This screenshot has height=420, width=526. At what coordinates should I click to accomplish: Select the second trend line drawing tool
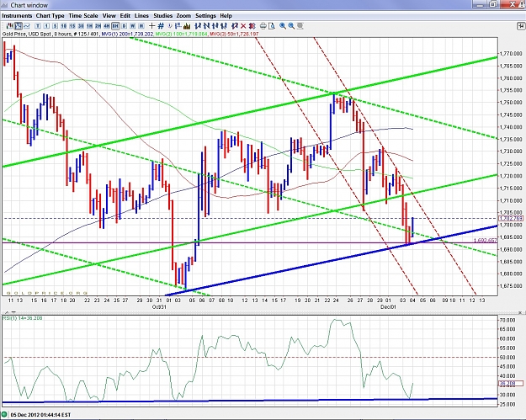206,26
